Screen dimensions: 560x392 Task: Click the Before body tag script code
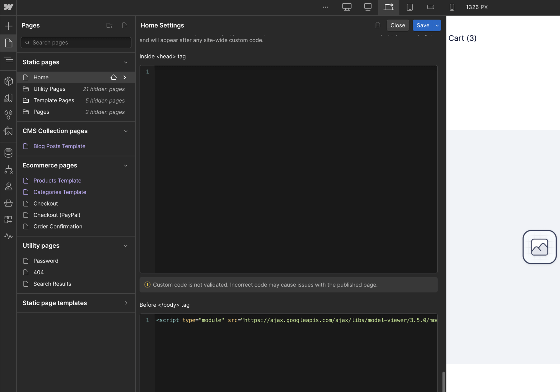tap(296, 320)
